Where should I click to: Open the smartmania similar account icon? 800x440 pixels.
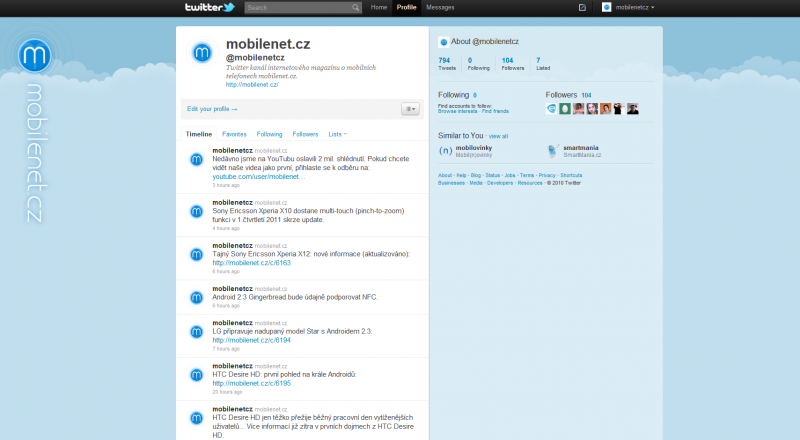(553, 151)
